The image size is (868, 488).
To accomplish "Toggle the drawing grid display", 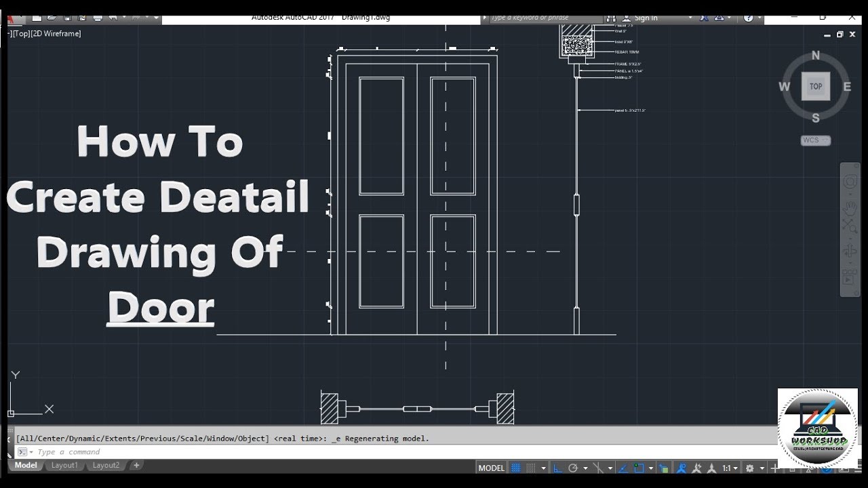I will click(x=515, y=468).
